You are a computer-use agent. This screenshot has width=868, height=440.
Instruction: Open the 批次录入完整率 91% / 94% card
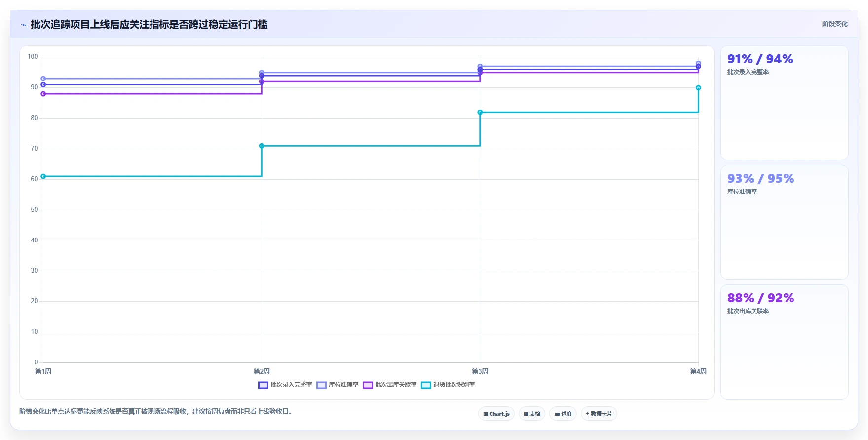point(785,103)
